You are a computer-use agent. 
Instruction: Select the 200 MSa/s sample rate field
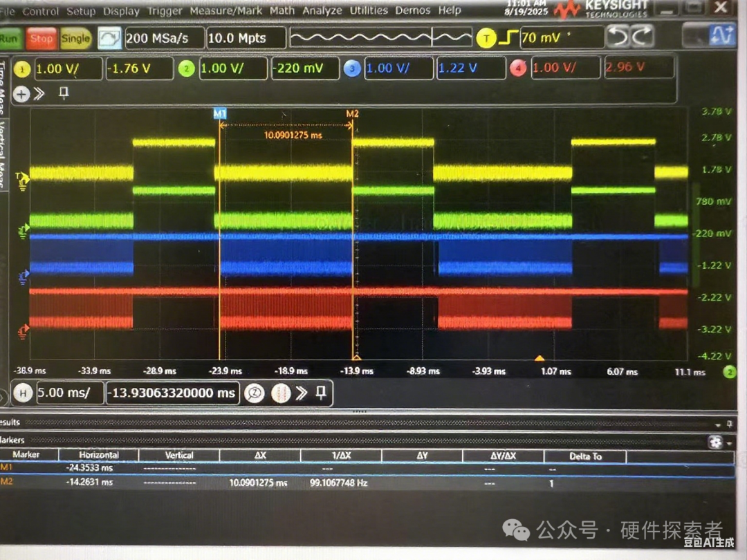coord(165,38)
